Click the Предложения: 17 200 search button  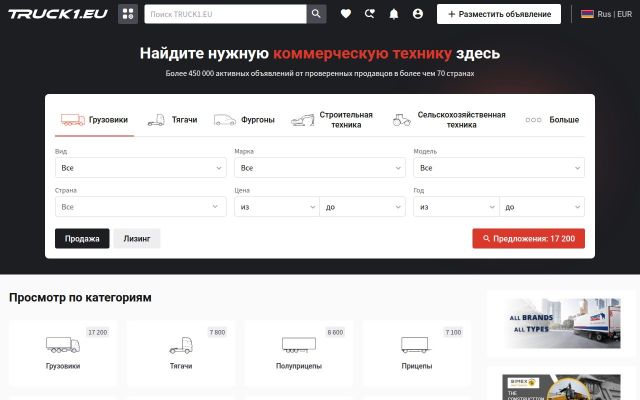click(x=529, y=238)
